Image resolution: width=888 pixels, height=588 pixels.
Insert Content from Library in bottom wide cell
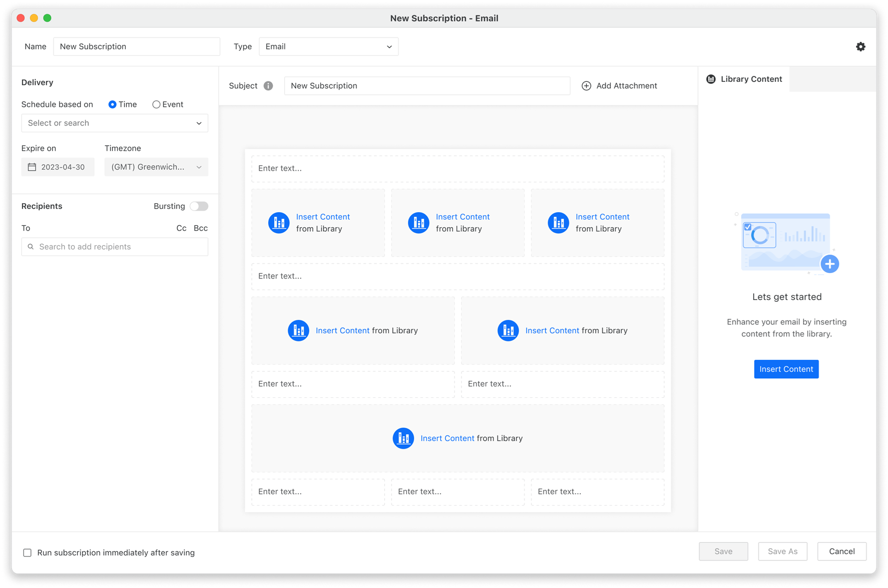click(x=447, y=438)
